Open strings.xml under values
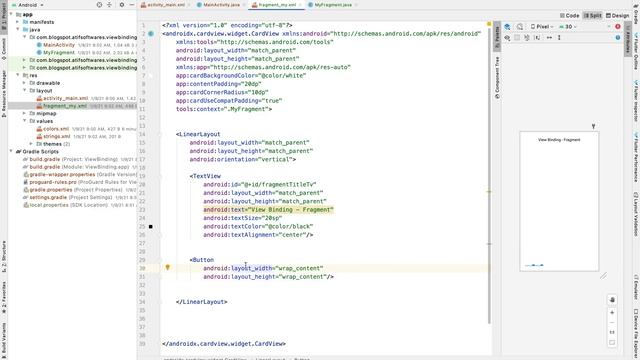Screen dimensions: 640x360 pos(56,136)
